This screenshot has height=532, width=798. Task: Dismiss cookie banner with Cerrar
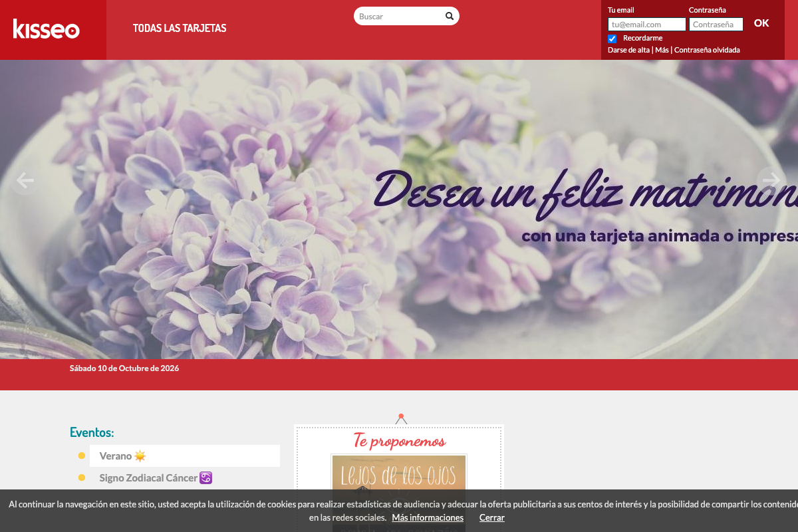pos(492,517)
